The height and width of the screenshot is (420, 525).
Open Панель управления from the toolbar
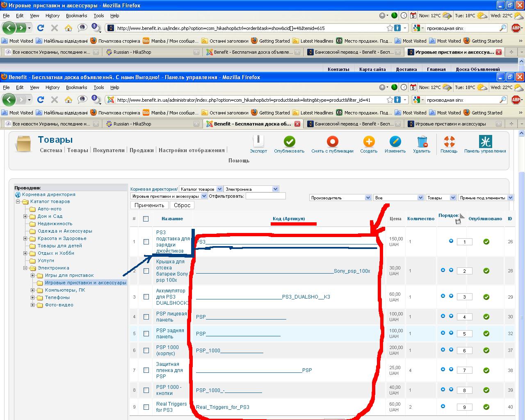[485, 142]
